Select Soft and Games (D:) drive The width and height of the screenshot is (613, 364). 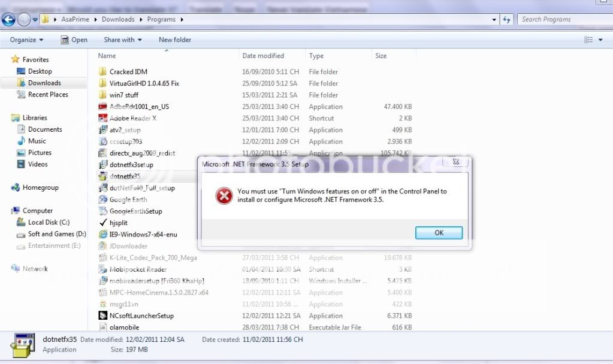point(57,234)
